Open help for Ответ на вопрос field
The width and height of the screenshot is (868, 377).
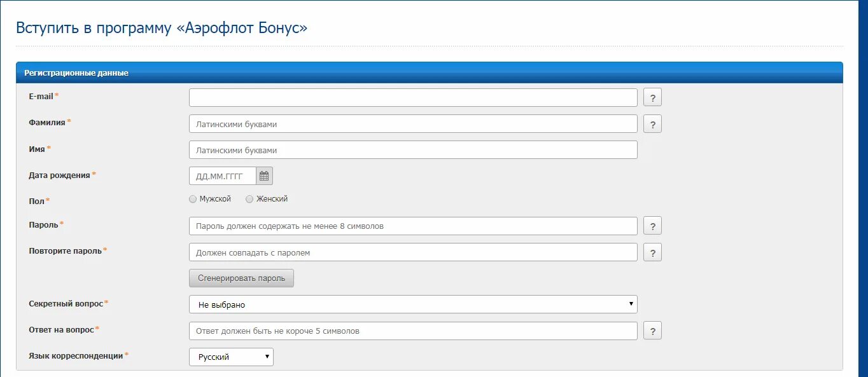point(652,331)
